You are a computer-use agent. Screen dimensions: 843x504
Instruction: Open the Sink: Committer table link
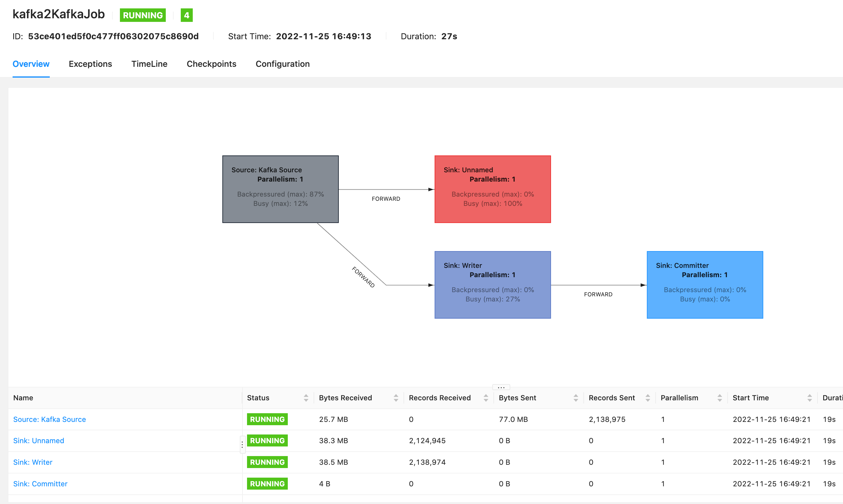tap(40, 484)
